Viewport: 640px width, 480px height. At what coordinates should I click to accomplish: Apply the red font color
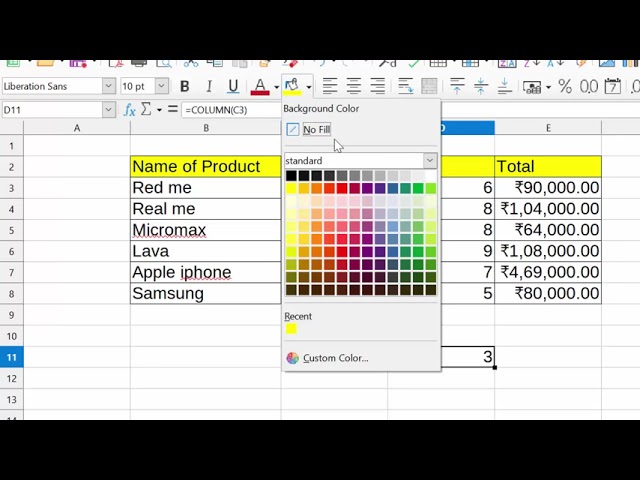(260, 87)
